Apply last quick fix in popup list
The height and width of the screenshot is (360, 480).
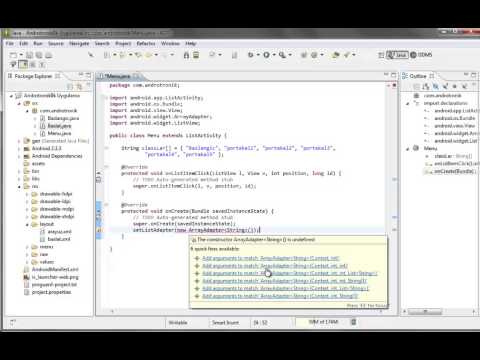[x=280, y=296]
